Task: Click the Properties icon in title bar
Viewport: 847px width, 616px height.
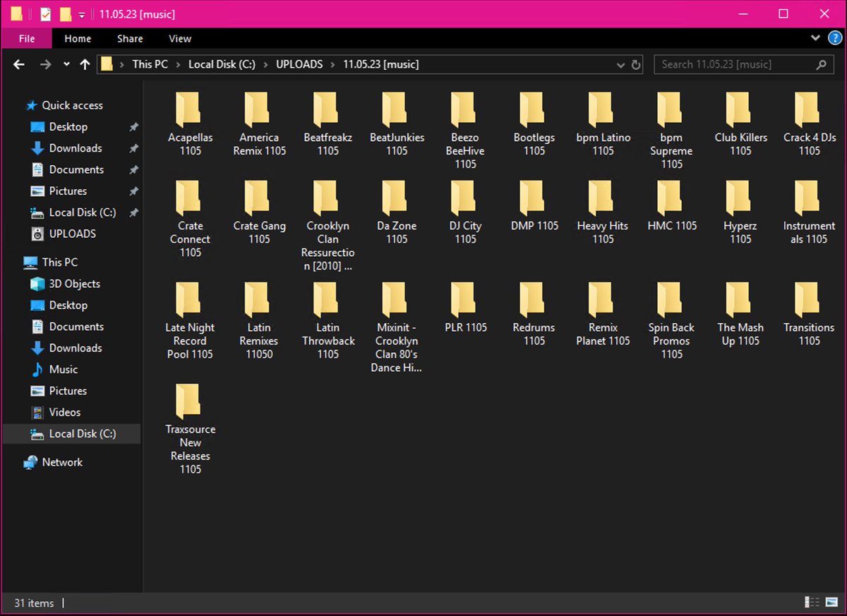Action: (45, 14)
